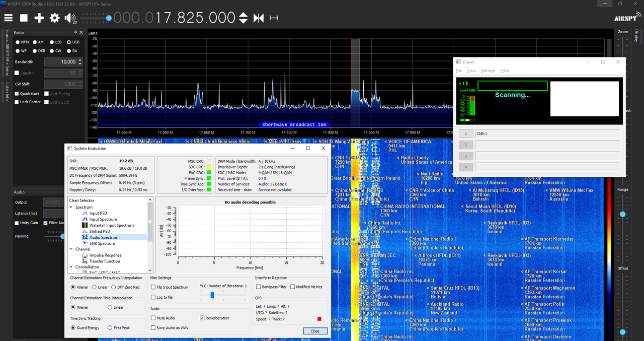
Task: Choose First Peak time sync tracking
Action: [110, 328]
